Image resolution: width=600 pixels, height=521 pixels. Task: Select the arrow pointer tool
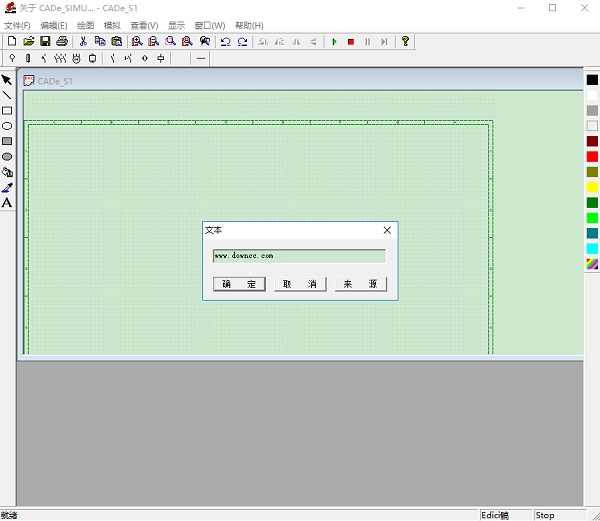point(7,80)
